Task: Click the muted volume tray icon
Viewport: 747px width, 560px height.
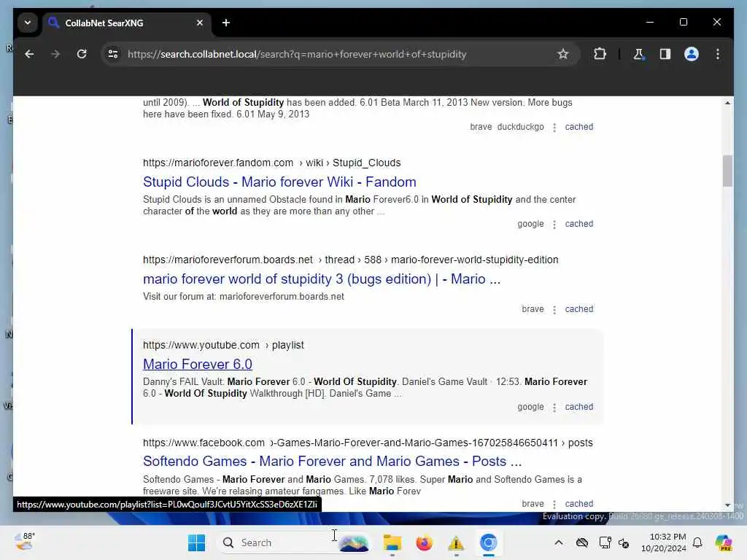Action: pyautogui.click(x=624, y=542)
